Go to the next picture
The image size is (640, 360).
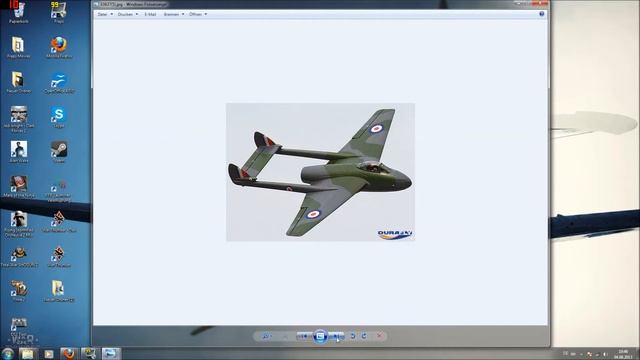pos(337,336)
